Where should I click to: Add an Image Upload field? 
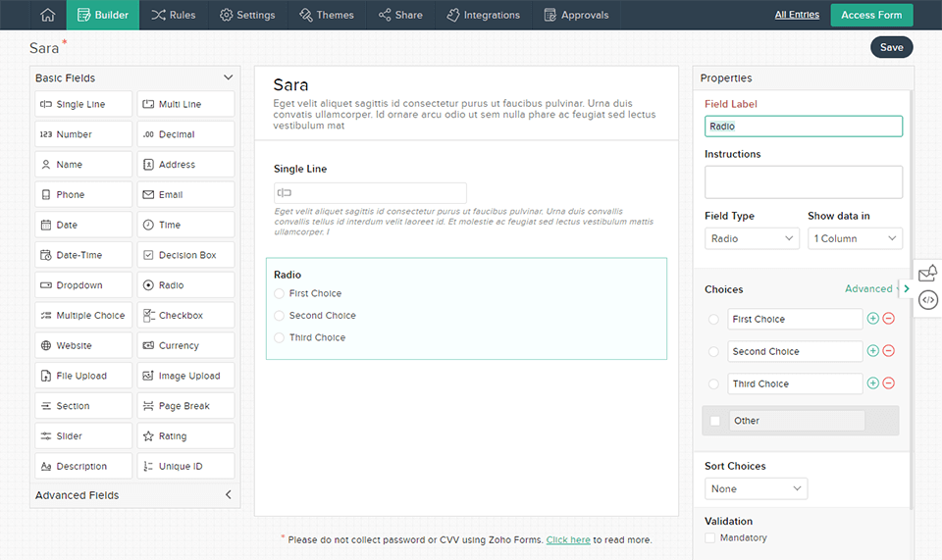185,376
